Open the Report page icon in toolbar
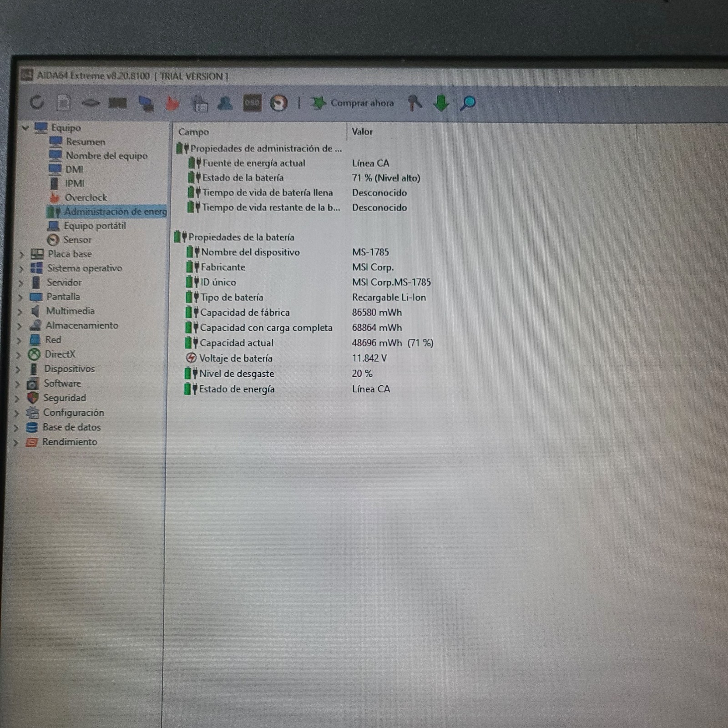Screen dimensions: 728x728 click(63, 103)
